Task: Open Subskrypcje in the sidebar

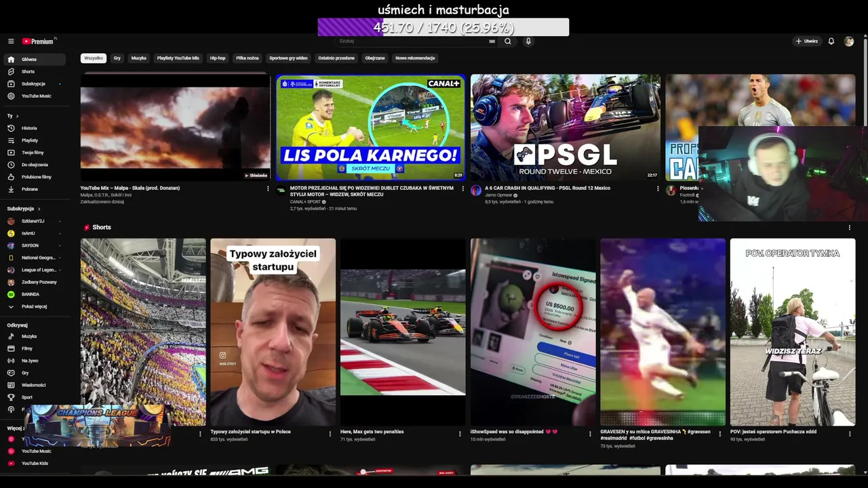Action: [36, 83]
